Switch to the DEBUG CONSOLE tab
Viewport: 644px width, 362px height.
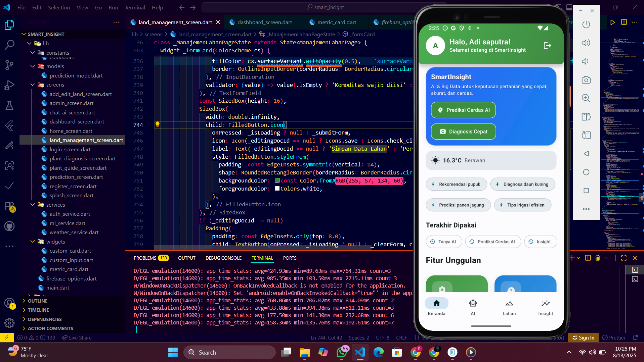coord(223,258)
